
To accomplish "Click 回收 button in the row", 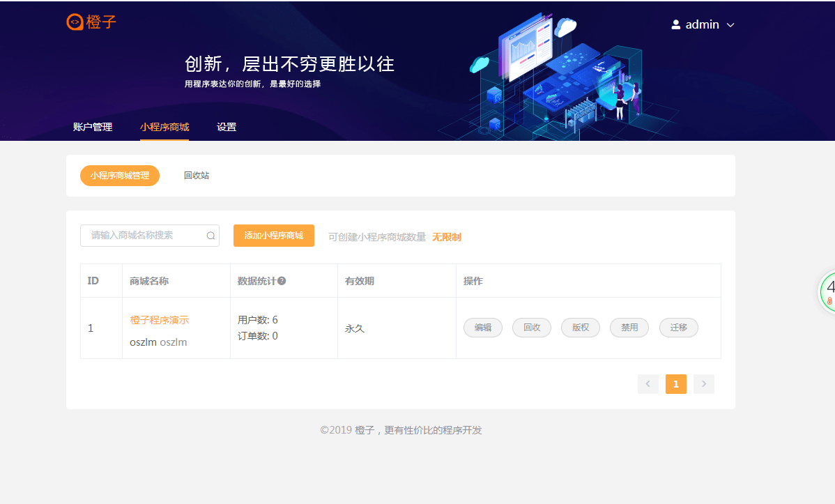I will [532, 328].
